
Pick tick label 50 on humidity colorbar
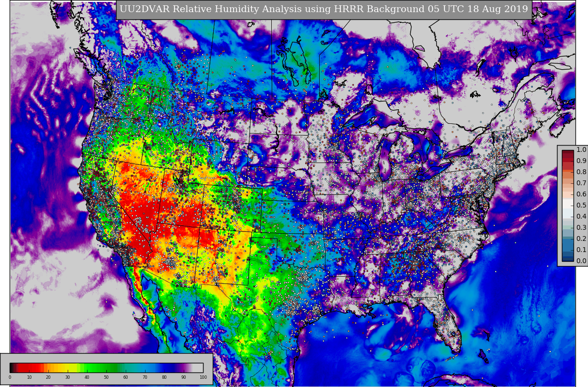(x=106, y=377)
